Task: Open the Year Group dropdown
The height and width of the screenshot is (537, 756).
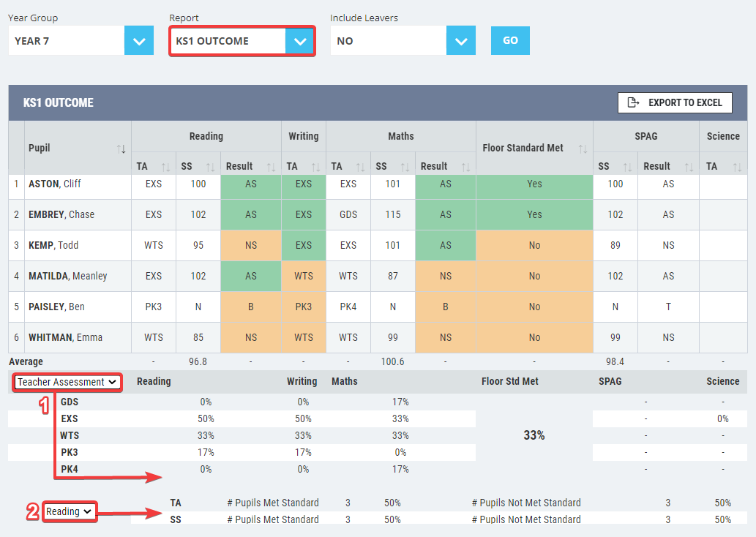Action: [x=139, y=41]
